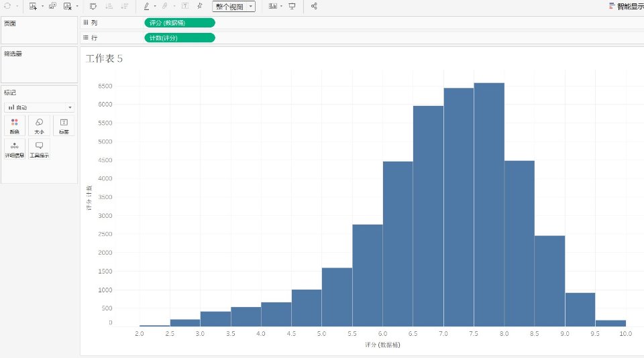The image size is (644, 358).
Task: Select the histogram bar starting at 8.0
Action: [x=519, y=243]
